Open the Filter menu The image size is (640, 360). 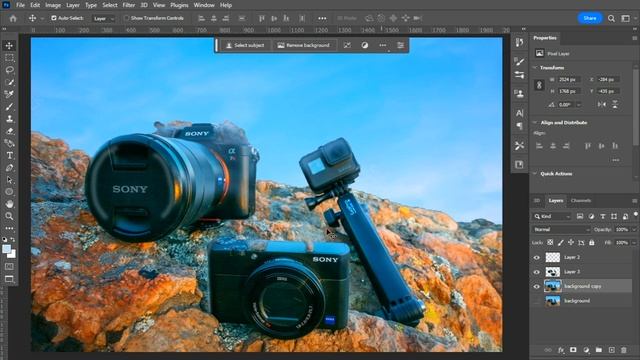[x=129, y=5]
